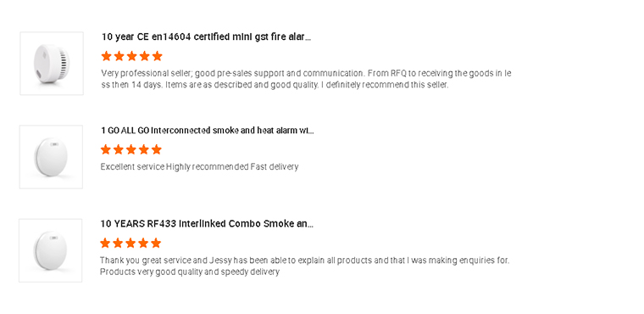Viewport: 644px width, 314px height.
Task: Click first star of the CE en14604 review
Action: pyautogui.click(x=107, y=56)
